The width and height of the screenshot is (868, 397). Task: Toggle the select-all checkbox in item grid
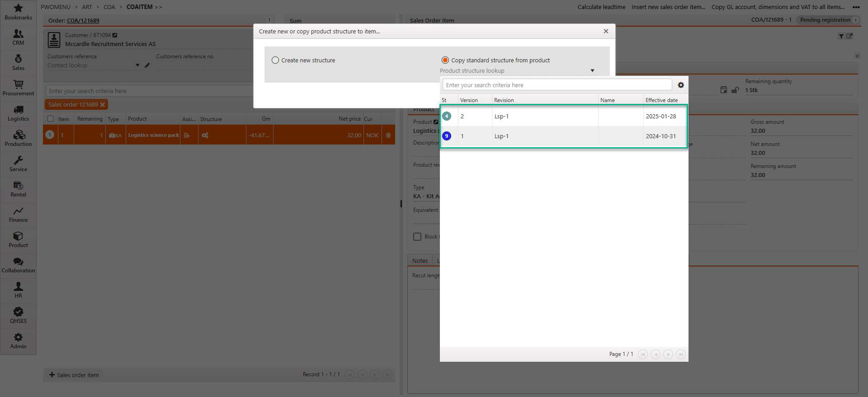[x=50, y=119]
